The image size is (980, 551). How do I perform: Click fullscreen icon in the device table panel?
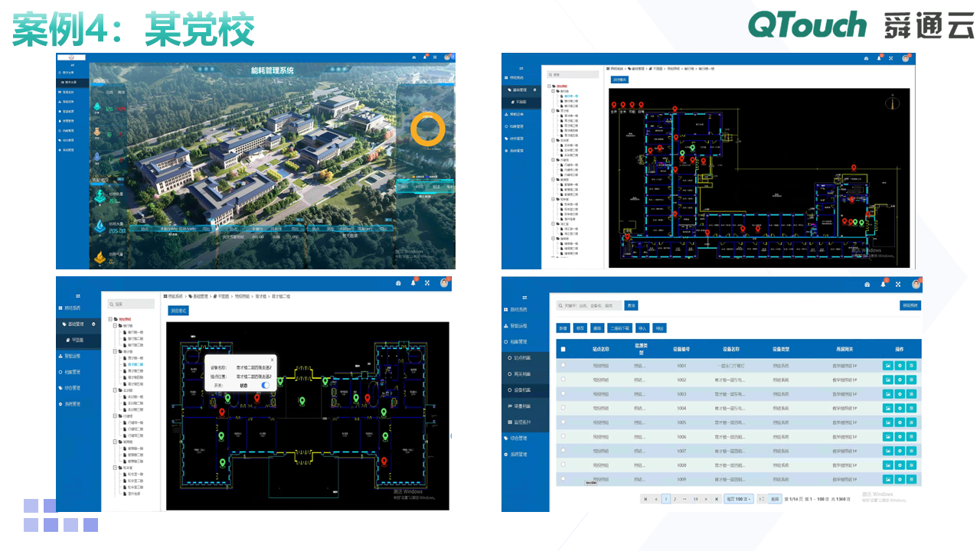click(900, 284)
